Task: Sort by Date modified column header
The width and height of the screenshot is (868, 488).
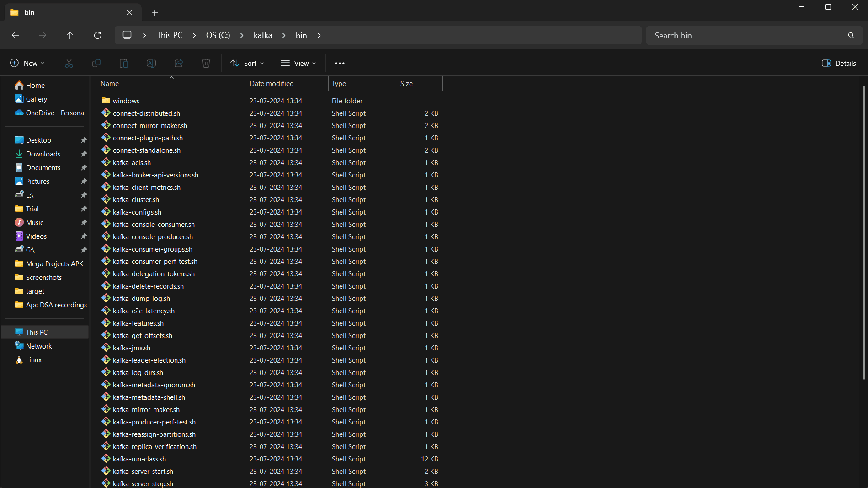Action: pyautogui.click(x=287, y=83)
